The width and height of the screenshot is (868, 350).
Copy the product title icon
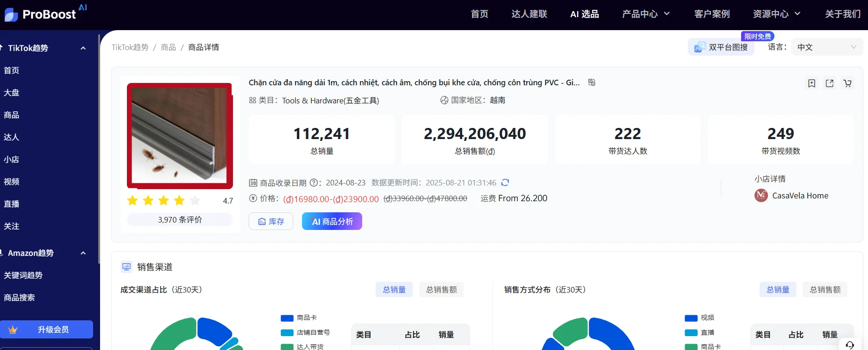pyautogui.click(x=591, y=82)
